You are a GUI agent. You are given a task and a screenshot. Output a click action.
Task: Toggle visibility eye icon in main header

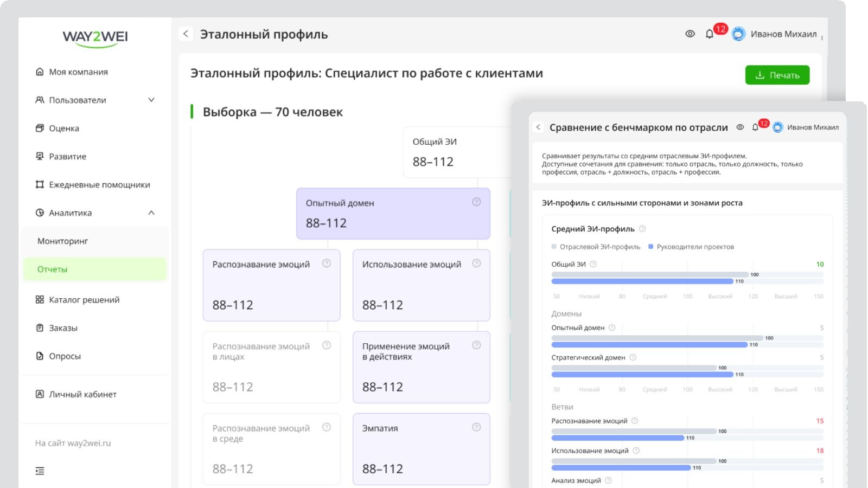click(x=690, y=34)
